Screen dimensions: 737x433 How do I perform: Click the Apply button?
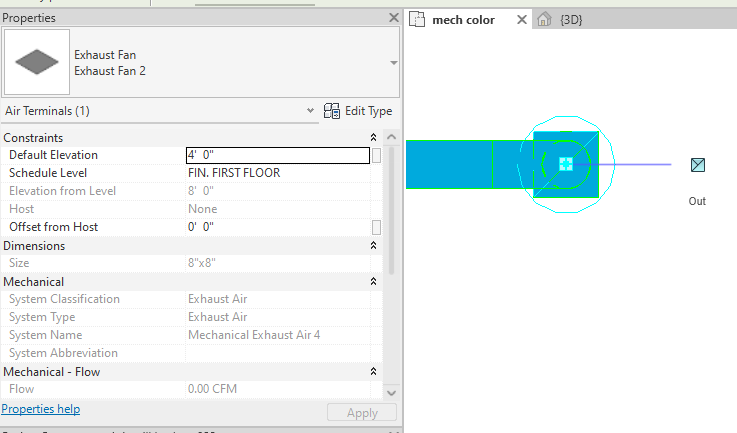[362, 413]
